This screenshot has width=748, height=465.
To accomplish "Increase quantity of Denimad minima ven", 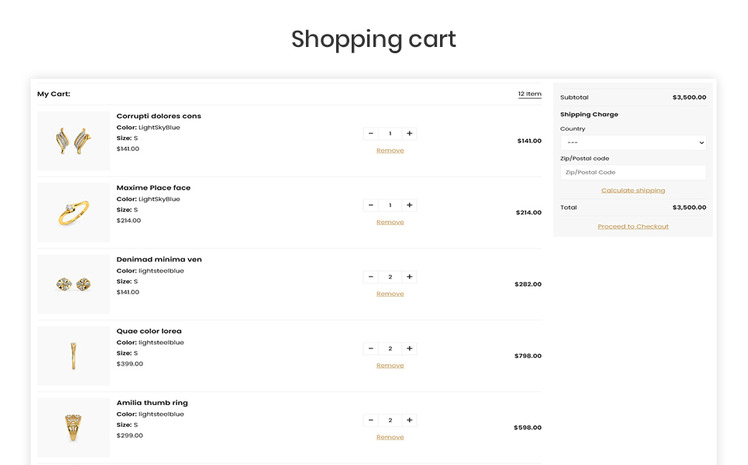I will 409,277.
